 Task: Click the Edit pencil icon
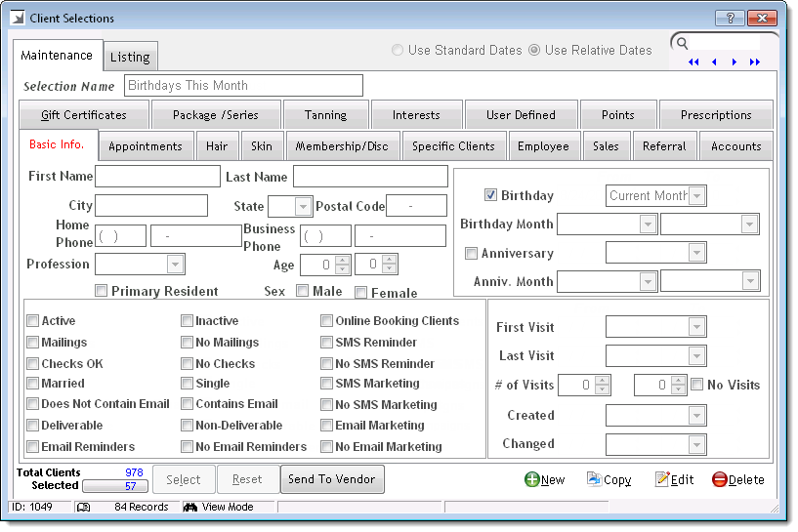(662, 479)
